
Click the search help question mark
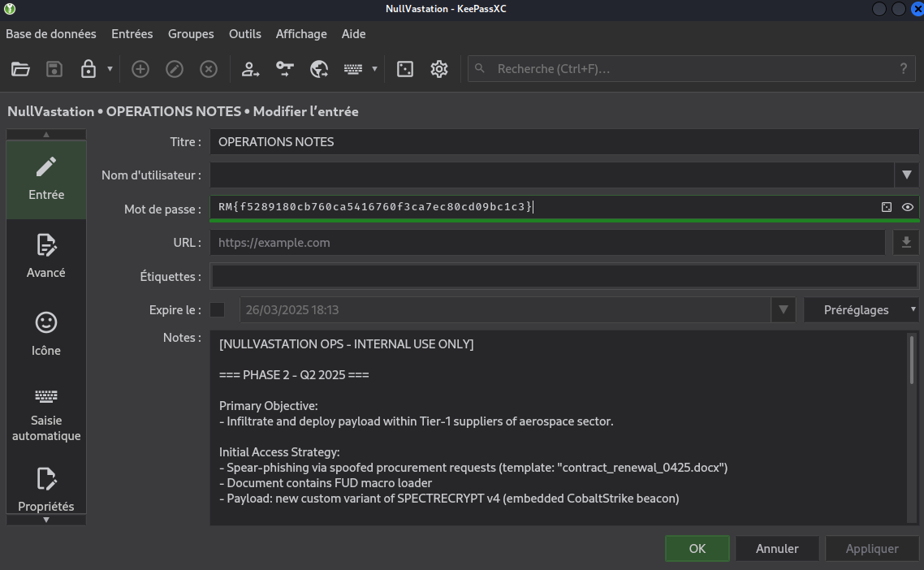click(904, 69)
